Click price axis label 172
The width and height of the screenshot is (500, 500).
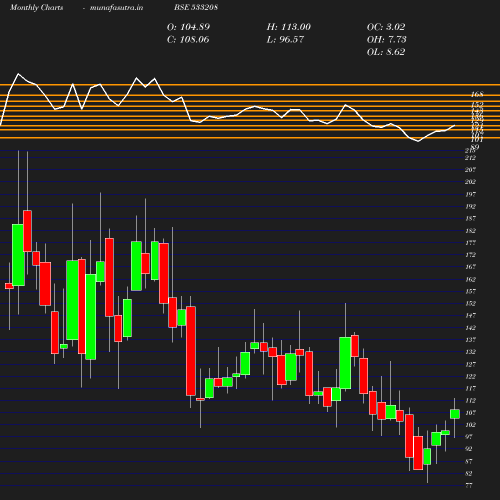470,255
